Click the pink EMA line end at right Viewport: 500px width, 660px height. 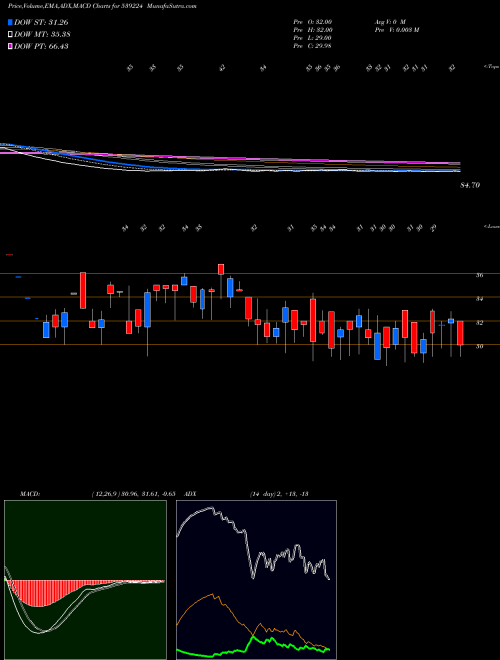point(458,163)
